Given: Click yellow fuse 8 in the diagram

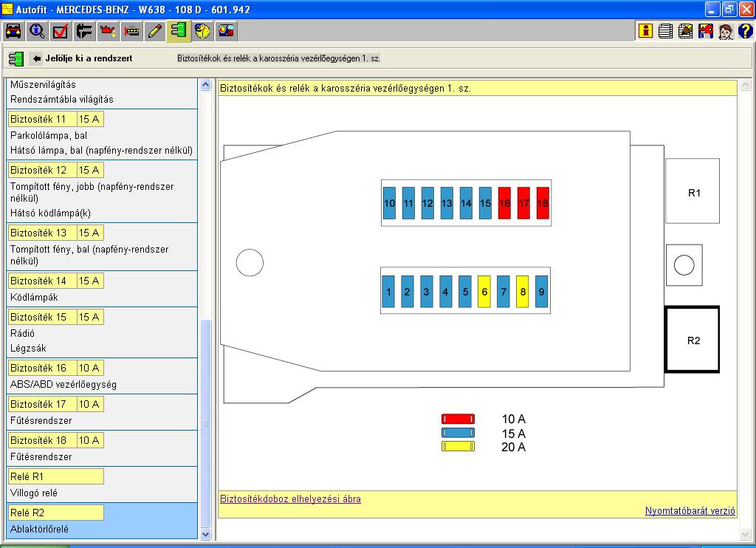Looking at the screenshot, I should pyautogui.click(x=523, y=292).
